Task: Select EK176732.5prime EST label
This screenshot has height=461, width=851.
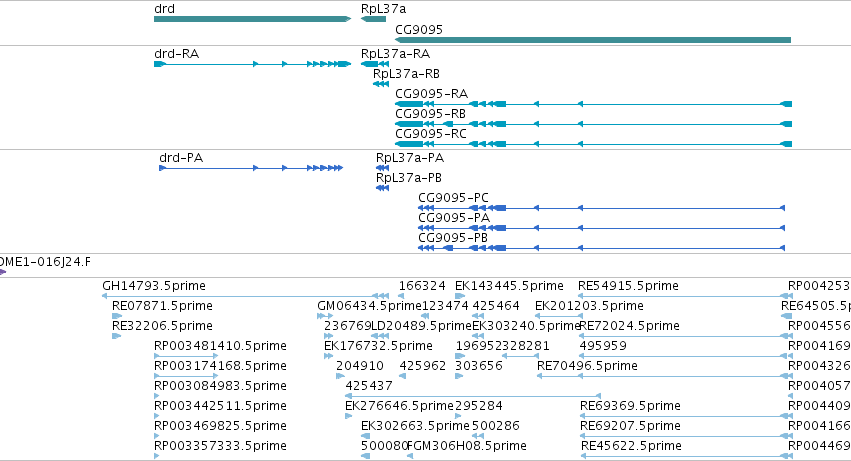Action: click(x=378, y=346)
